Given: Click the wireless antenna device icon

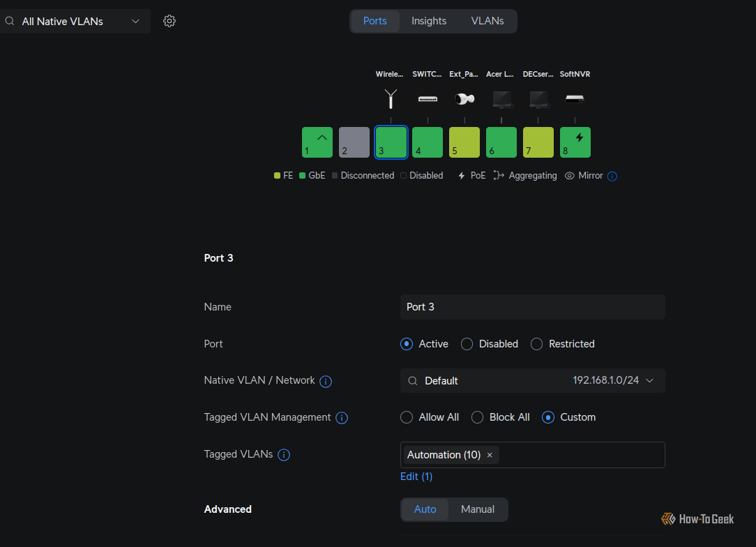Looking at the screenshot, I should (391, 99).
